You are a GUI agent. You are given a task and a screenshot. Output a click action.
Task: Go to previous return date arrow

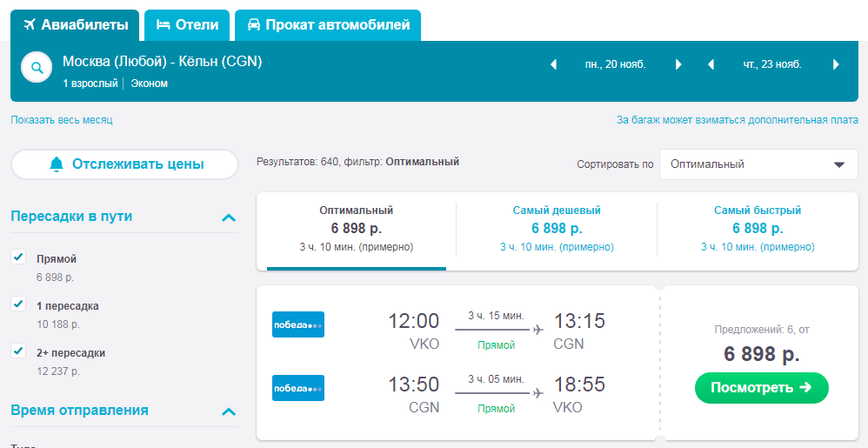pos(711,64)
